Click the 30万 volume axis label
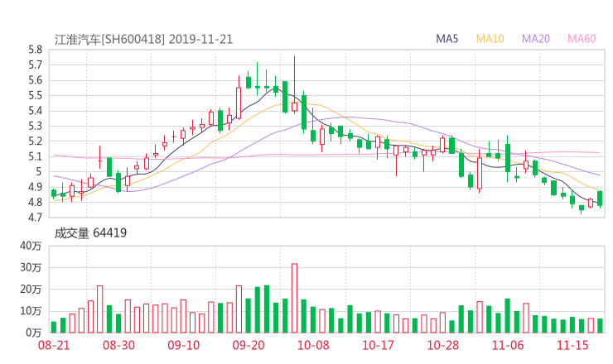This screenshot has width=613, height=364. pos(31,267)
